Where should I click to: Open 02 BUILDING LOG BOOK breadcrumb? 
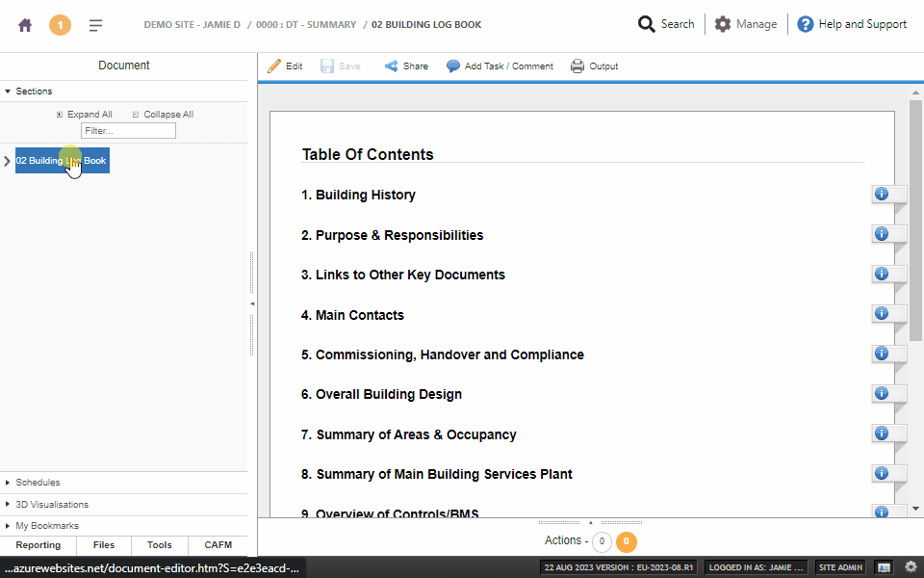coord(426,25)
